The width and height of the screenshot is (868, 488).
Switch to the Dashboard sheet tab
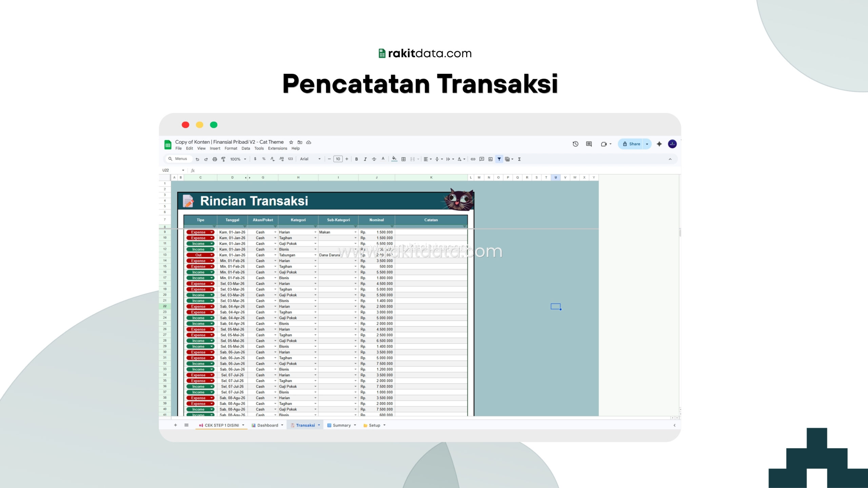tap(267, 425)
